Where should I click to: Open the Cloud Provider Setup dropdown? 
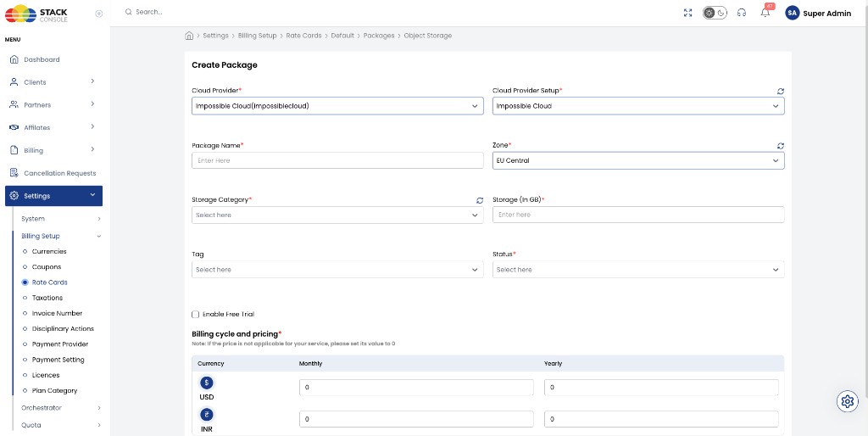click(638, 106)
